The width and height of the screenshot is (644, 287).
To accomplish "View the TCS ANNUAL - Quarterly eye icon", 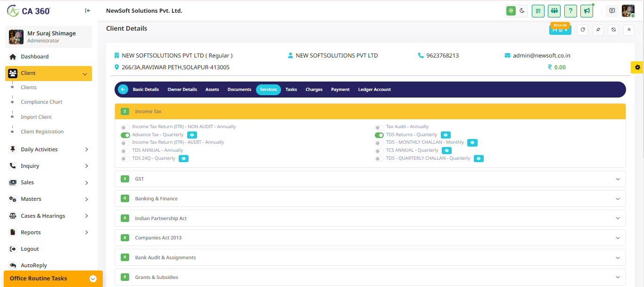I will pos(446,150).
